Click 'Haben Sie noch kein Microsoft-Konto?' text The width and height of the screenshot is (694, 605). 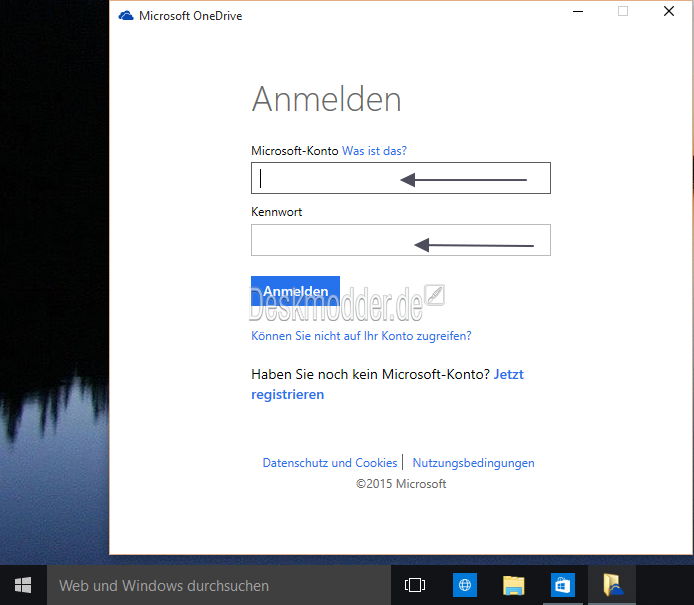click(x=370, y=374)
